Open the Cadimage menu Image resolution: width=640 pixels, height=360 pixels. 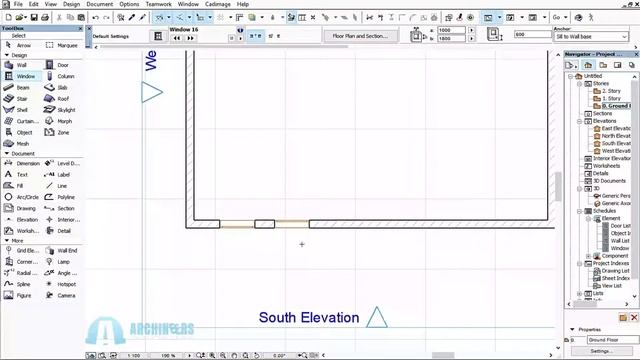218,4
